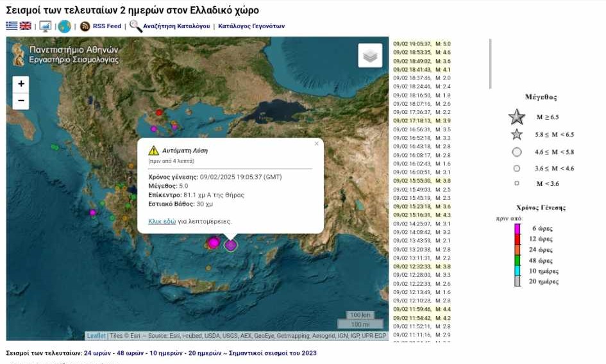Select event 09/02 19:05:37 M: 5.0

pyautogui.click(x=422, y=44)
